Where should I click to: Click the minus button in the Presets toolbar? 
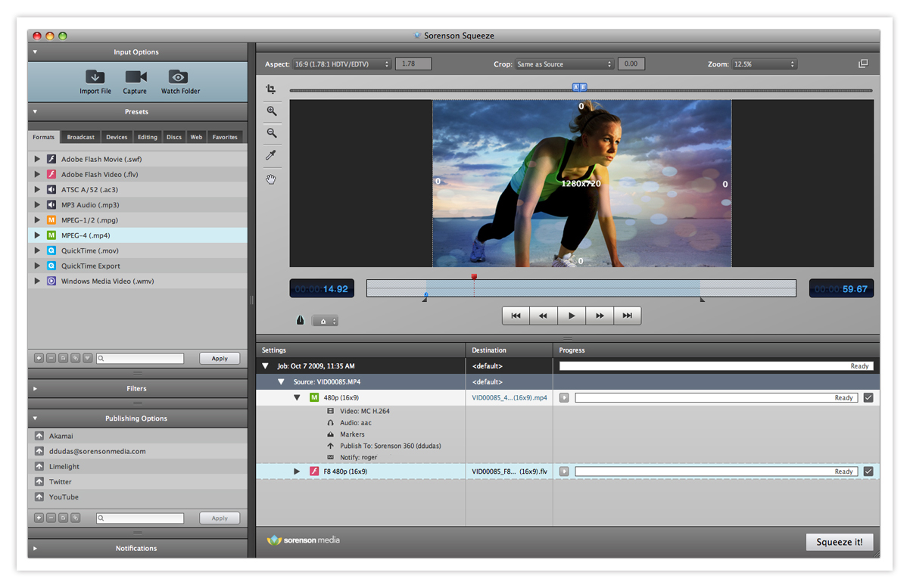click(x=51, y=359)
